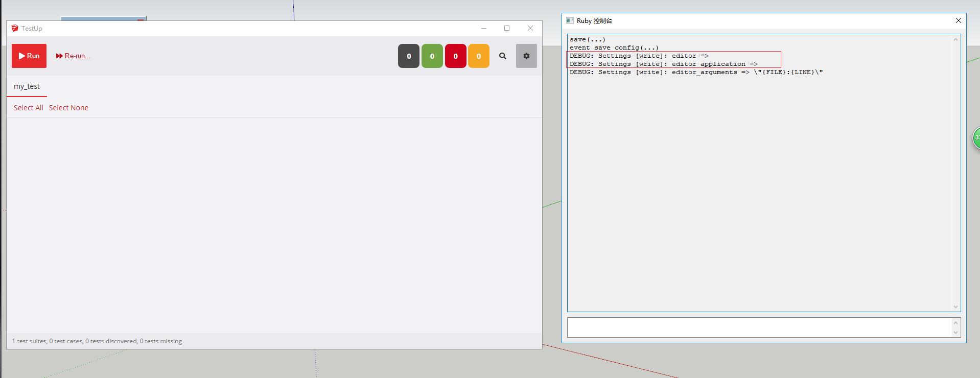Click the Select All link
The width and height of the screenshot is (980, 378).
tap(29, 108)
